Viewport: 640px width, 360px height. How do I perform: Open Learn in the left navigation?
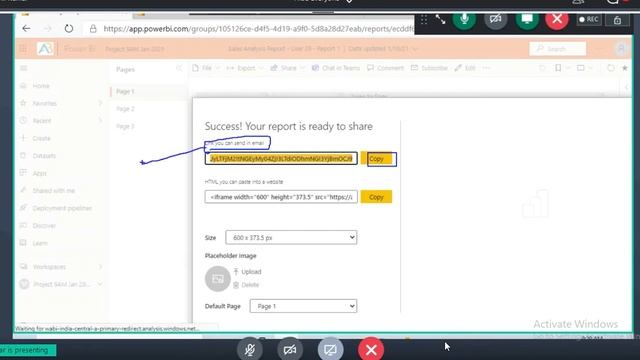pyautogui.click(x=40, y=243)
